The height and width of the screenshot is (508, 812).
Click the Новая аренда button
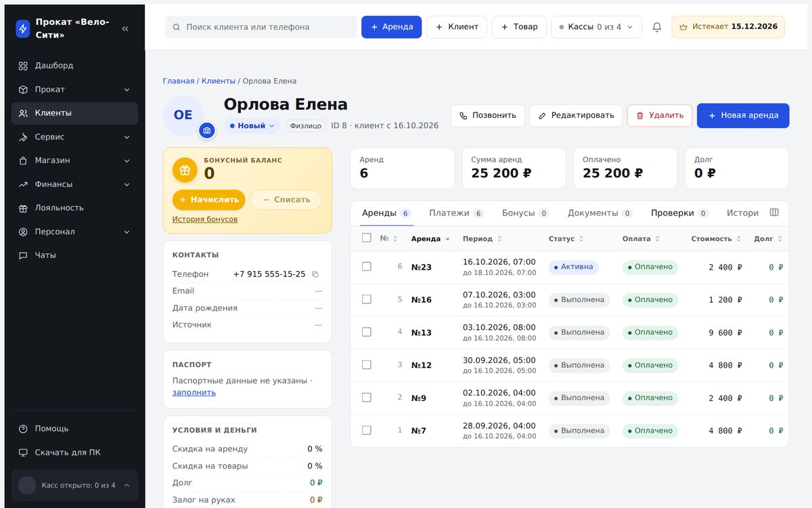(743, 116)
